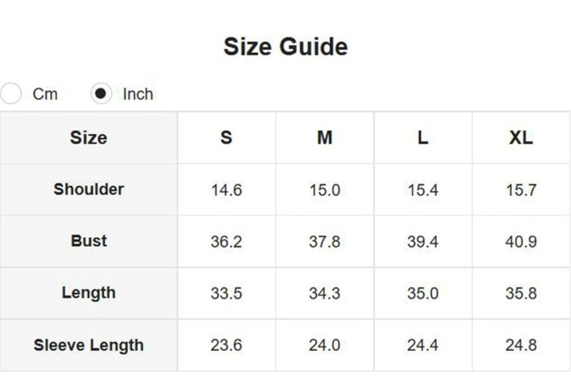Click the Inch unit label
571x392 pixels.
[x=137, y=94]
